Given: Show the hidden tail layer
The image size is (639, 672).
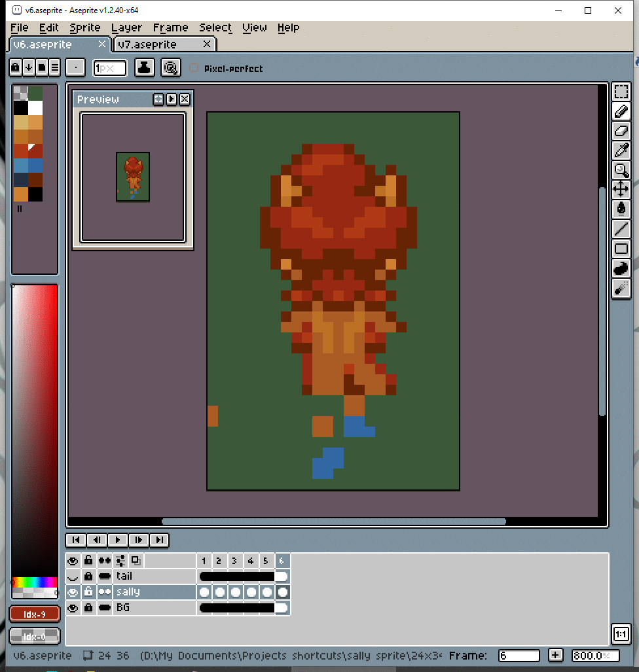Looking at the screenshot, I should tap(73, 576).
